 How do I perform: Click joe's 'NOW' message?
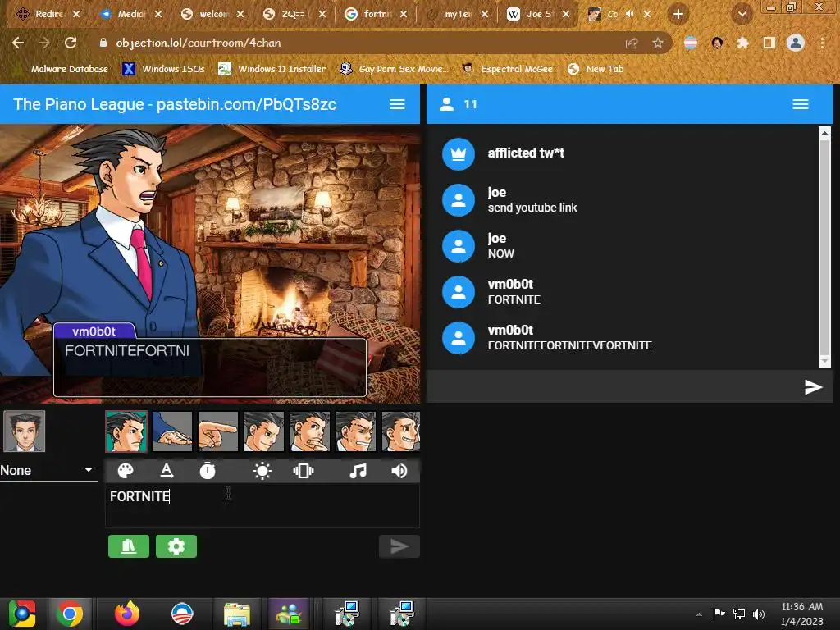click(x=501, y=254)
